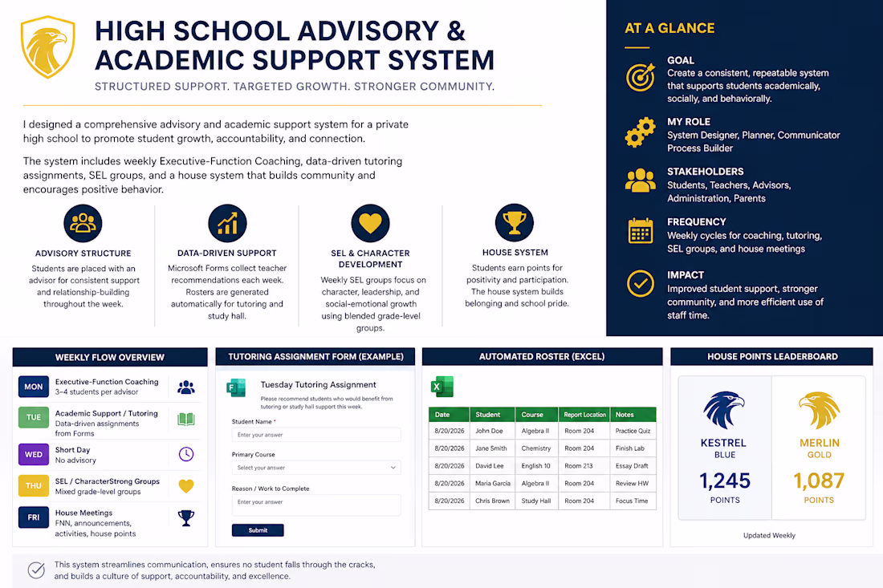Screen dimensions: 883x588
Task: Click the Updated Weekly caption
Action: [769, 536]
